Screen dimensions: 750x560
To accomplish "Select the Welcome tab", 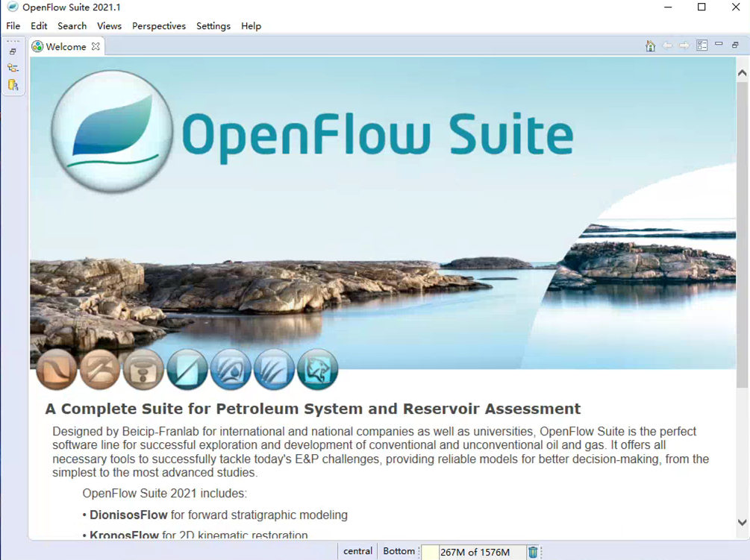I will (x=66, y=46).
